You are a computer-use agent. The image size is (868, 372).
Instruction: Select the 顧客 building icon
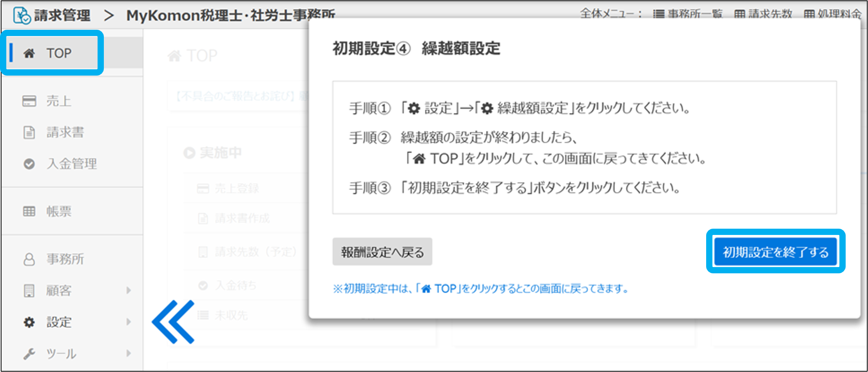click(x=29, y=291)
